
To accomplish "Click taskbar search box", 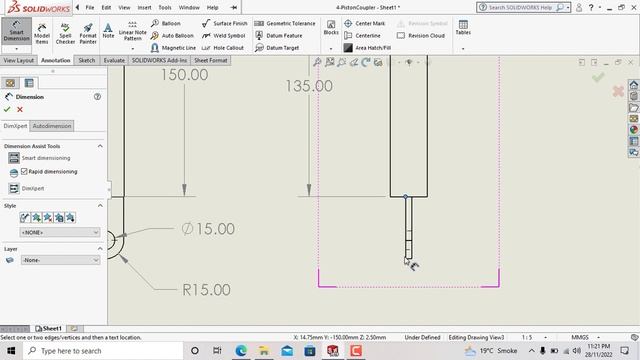I will click(x=103, y=351).
